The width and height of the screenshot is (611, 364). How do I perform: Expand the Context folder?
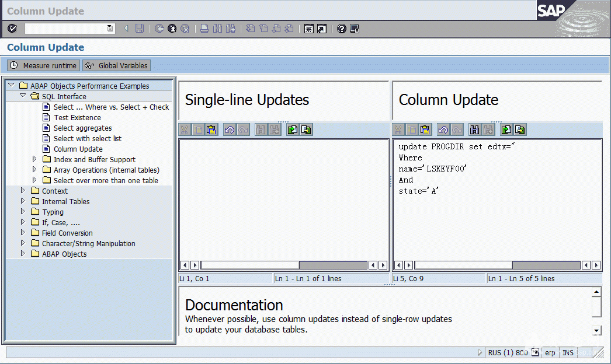pyautogui.click(x=23, y=190)
